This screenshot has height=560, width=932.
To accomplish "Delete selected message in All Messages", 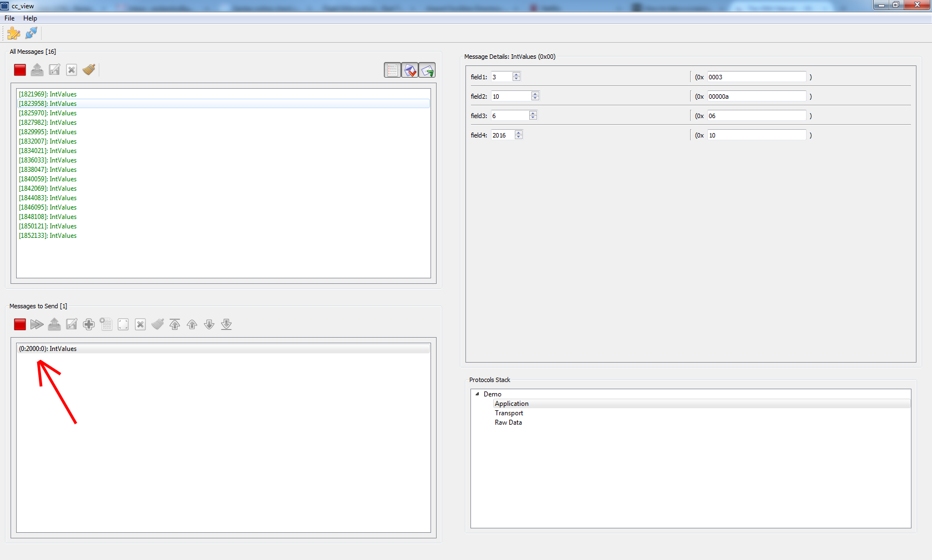I will coord(72,70).
